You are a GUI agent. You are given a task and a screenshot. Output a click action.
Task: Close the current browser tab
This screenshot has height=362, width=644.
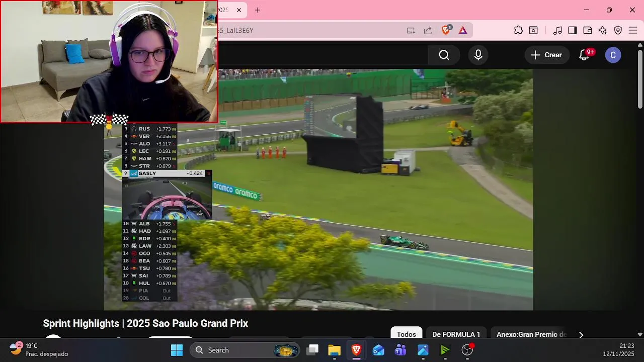[x=239, y=10]
